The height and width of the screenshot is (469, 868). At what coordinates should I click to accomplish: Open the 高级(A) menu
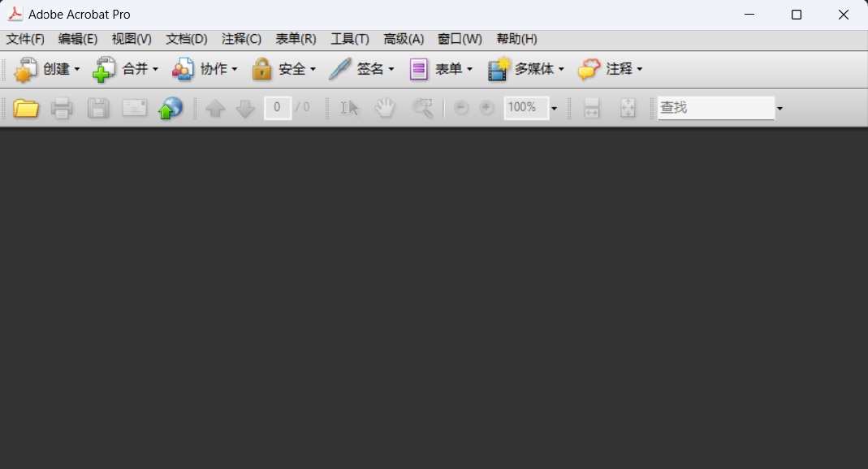404,38
